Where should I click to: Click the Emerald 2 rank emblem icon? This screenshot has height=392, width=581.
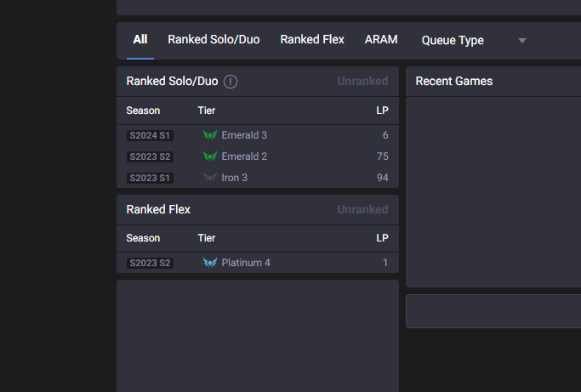[x=210, y=156]
